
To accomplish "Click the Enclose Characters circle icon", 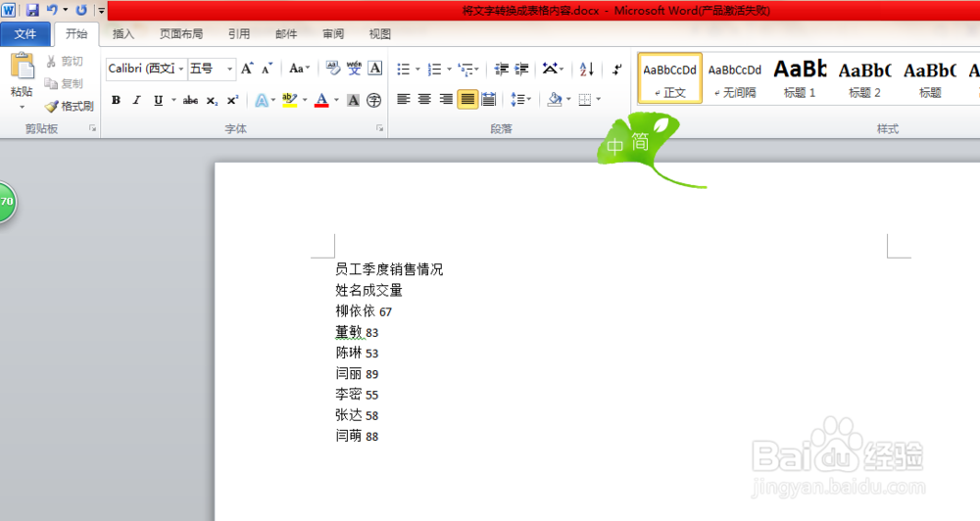I will click(373, 100).
